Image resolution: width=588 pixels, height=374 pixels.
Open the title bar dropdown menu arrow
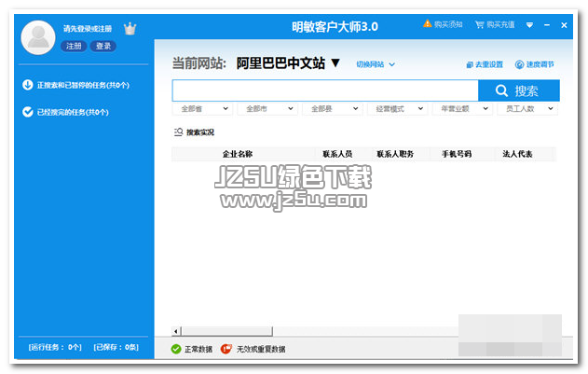529,25
